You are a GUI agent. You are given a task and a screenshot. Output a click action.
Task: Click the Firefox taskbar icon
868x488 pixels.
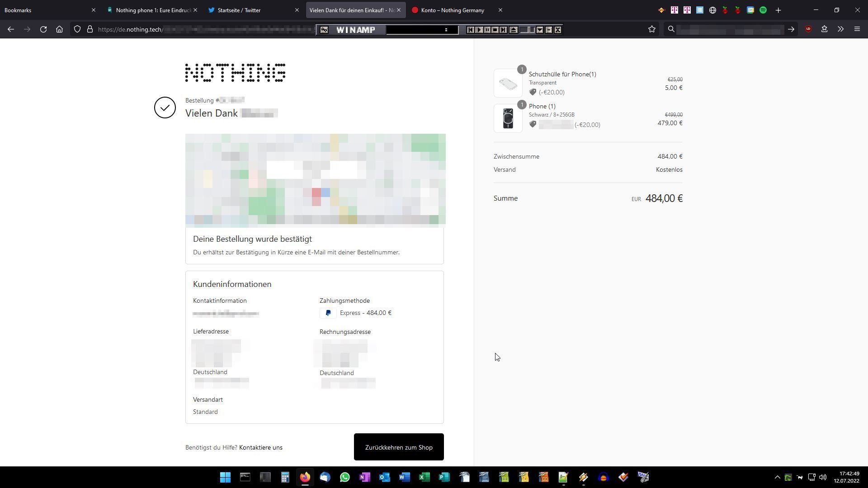pos(305,477)
